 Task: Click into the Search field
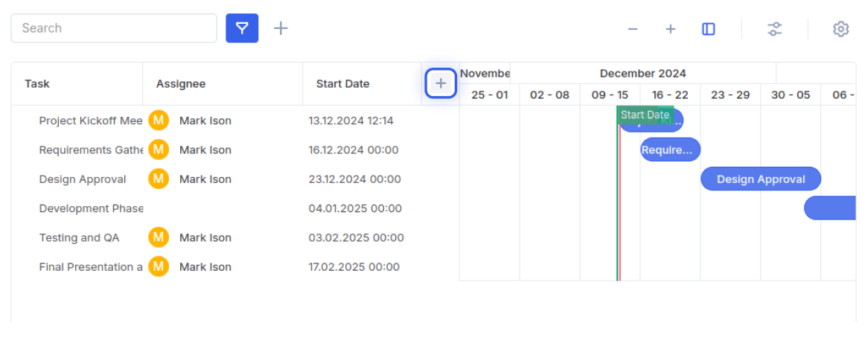coord(114,28)
